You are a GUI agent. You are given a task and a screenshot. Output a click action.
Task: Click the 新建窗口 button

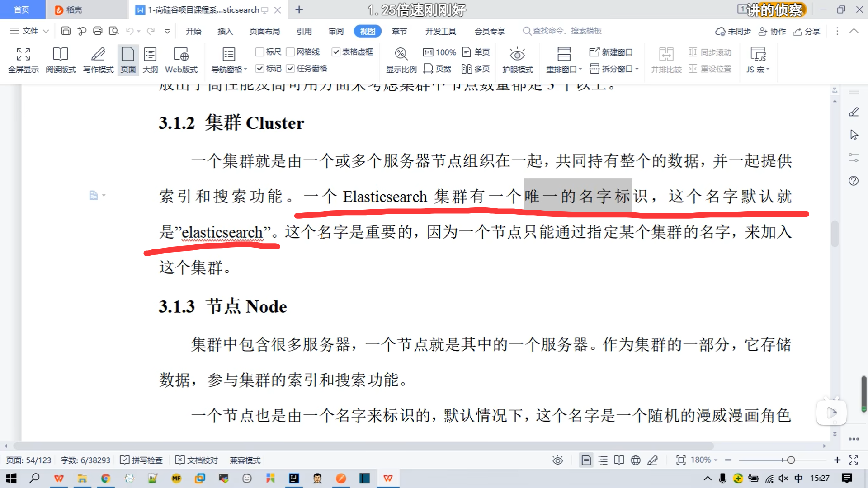(x=611, y=52)
